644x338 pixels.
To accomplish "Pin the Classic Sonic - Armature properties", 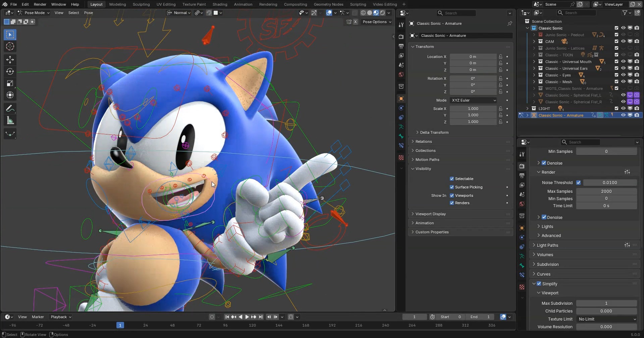I will (x=509, y=23).
